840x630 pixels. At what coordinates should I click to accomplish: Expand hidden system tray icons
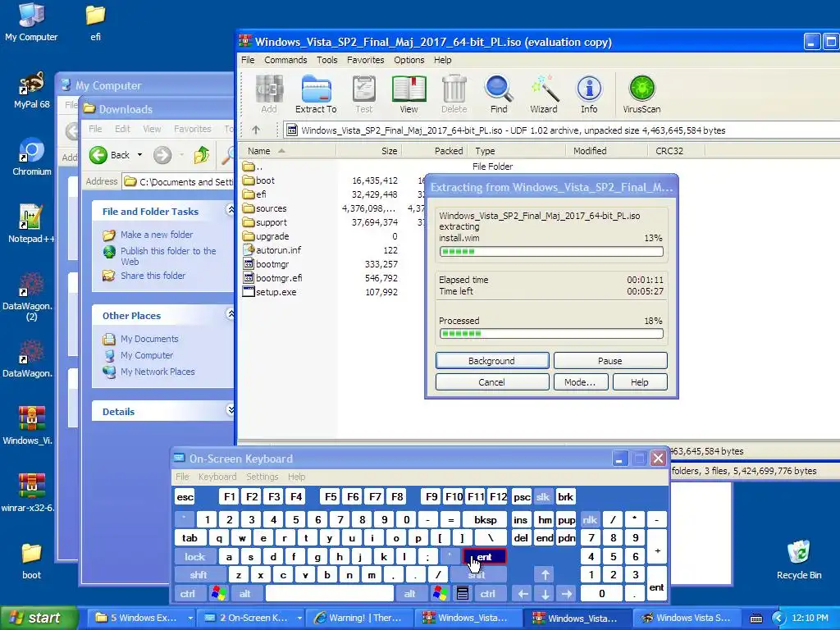point(778,619)
